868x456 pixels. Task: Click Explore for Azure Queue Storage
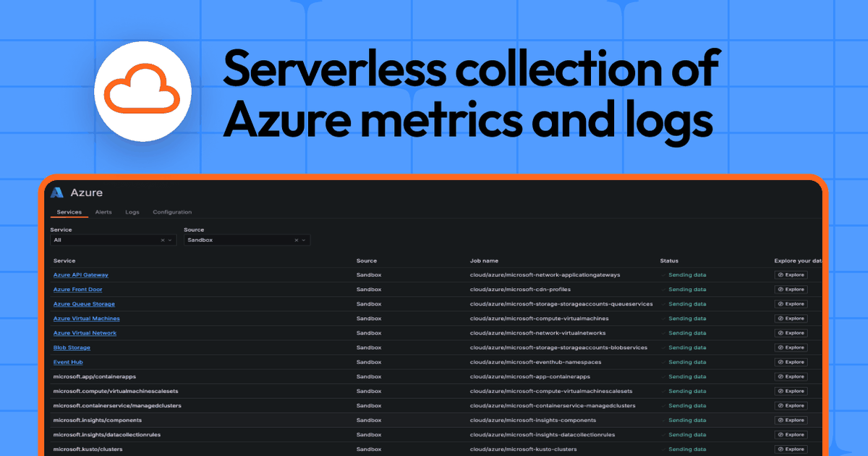coord(791,304)
